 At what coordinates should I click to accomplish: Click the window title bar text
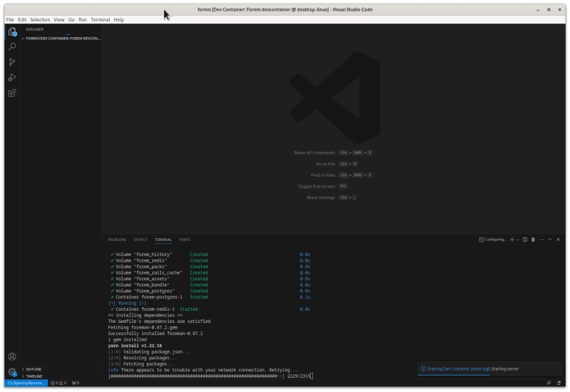(x=285, y=10)
